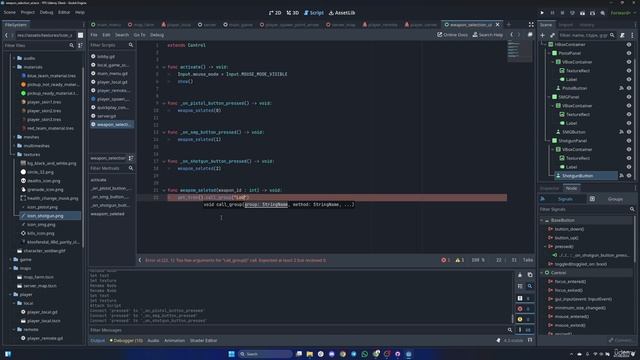Toggle visibility of the PistolButton node
The width and height of the screenshot is (640, 360).
(629, 88)
